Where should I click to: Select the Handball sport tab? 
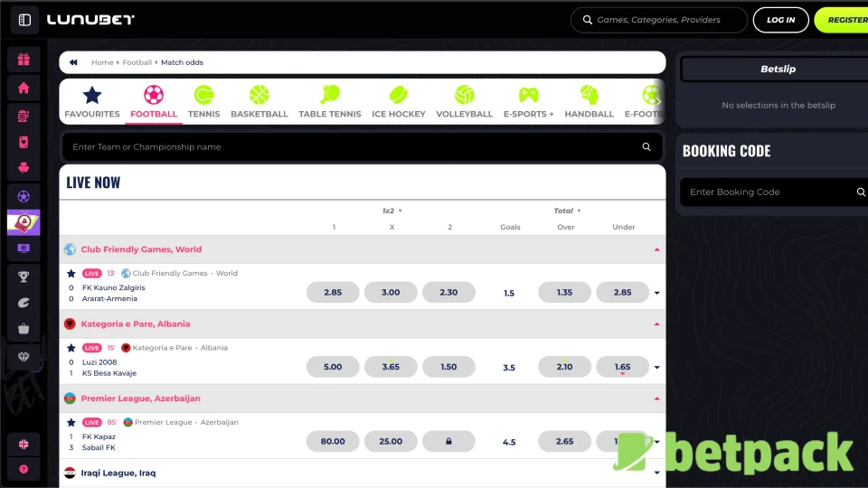pyautogui.click(x=589, y=102)
